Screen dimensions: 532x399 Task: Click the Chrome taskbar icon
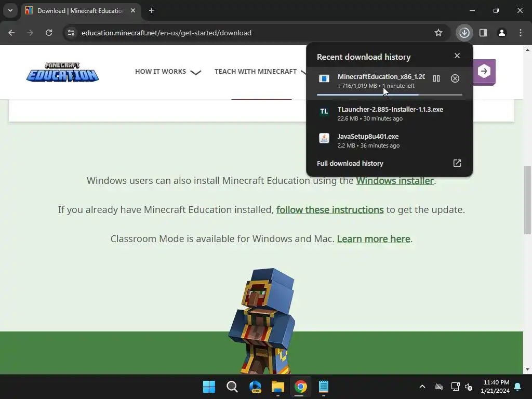301,387
